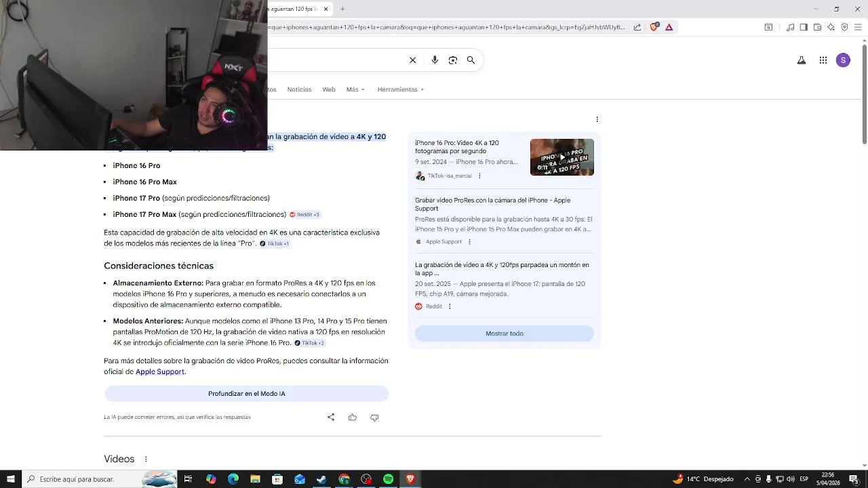The width and height of the screenshot is (868, 488).
Task: Open the volume control in system tray
Action: (x=790, y=479)
